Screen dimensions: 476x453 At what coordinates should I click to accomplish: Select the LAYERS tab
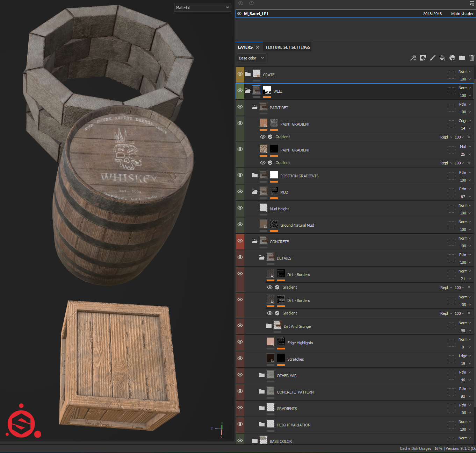[x=245, y=47]
